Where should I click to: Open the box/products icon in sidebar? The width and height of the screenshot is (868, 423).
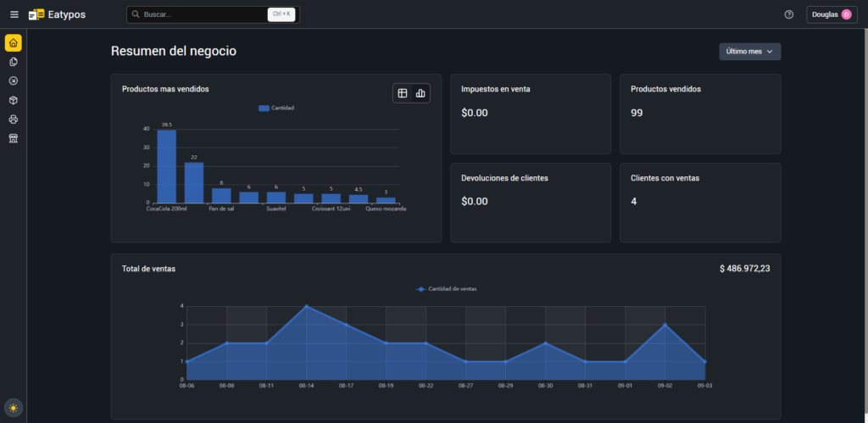tap(13, 100)
